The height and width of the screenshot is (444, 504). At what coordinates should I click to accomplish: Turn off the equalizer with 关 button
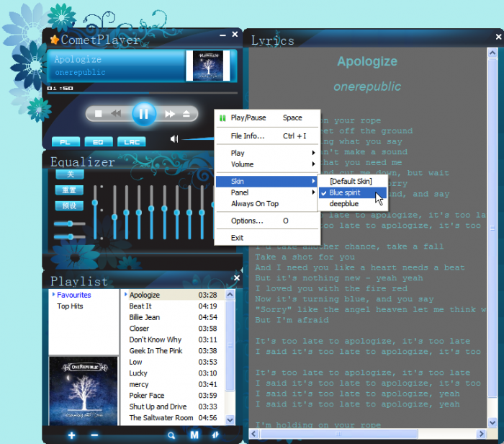pyautogui.click(x=70, y=174)
